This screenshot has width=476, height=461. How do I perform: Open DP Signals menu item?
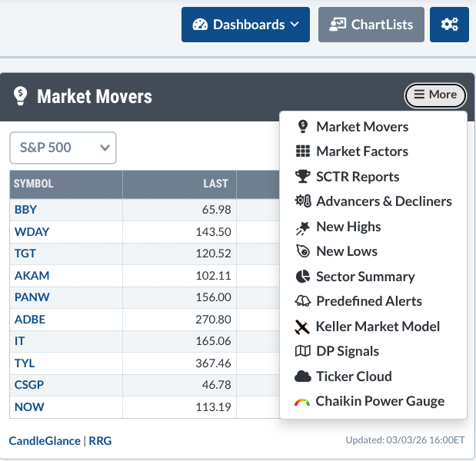tap(373, 351)
